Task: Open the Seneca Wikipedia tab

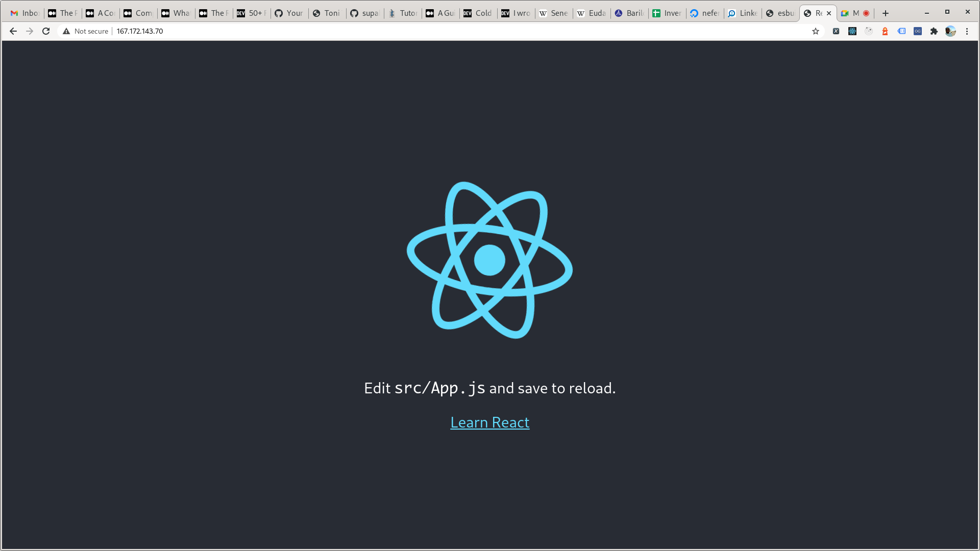Action: click(554, 13)
